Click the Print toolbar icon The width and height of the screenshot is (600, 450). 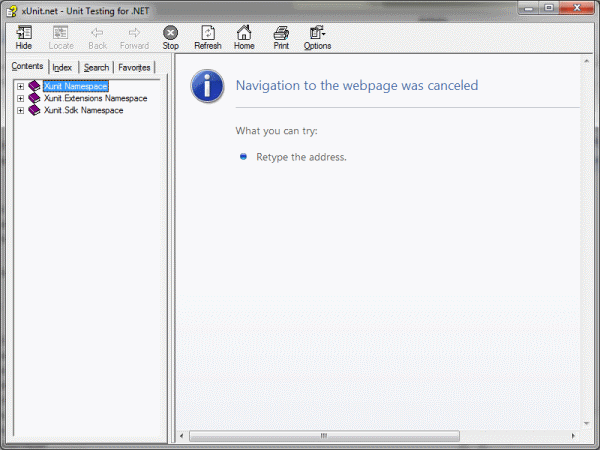pyautogui.click(x=281, y=33)
